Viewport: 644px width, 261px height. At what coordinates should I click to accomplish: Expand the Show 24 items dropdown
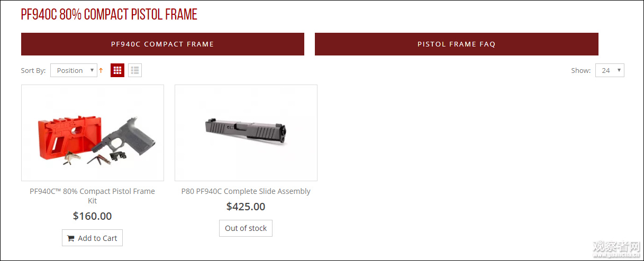(x=610, y=70)
